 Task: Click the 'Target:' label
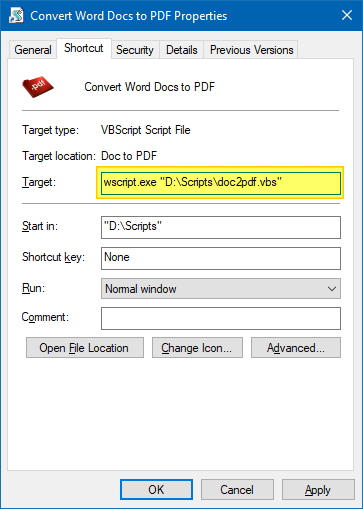point(39,182)
